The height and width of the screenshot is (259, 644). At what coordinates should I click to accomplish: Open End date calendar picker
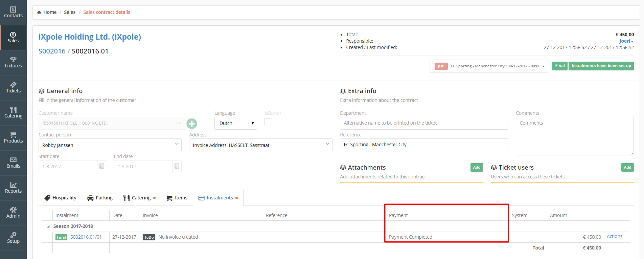click(x=177, y=166)
